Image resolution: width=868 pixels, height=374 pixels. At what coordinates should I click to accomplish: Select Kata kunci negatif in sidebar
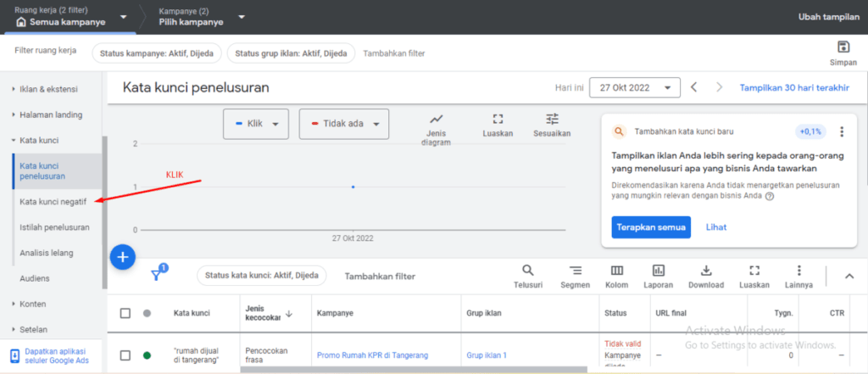(x=53, y=202)
